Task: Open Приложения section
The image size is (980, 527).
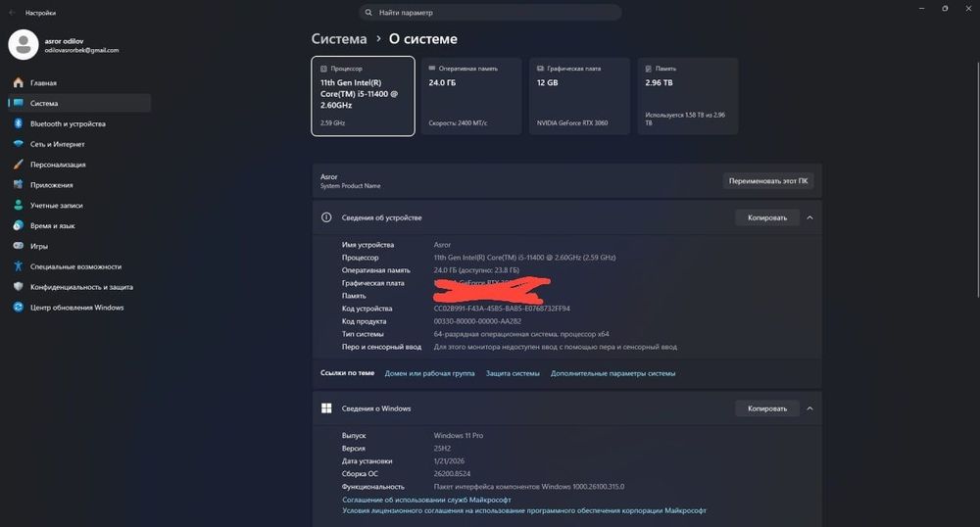Action: pyautogui.click(x=79, y=185)
